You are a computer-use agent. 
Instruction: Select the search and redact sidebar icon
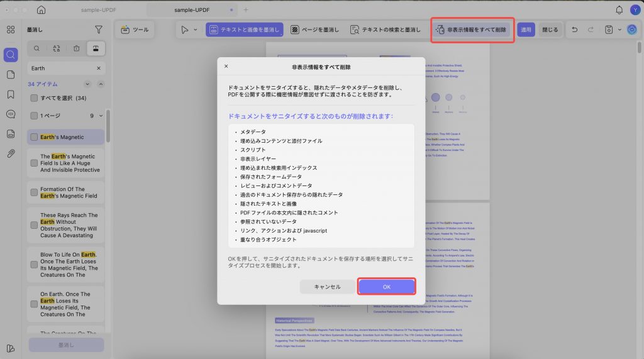click(x=11, y=55)
